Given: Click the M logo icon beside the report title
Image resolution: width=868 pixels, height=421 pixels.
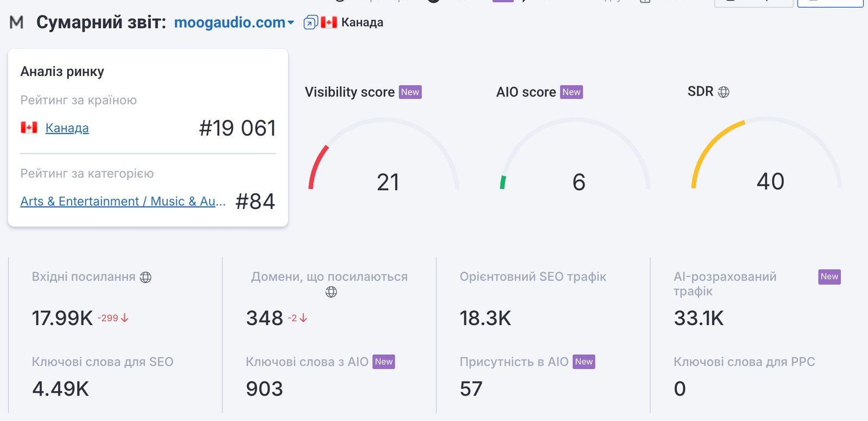Looking at the screenshot, I should [17, 22].
